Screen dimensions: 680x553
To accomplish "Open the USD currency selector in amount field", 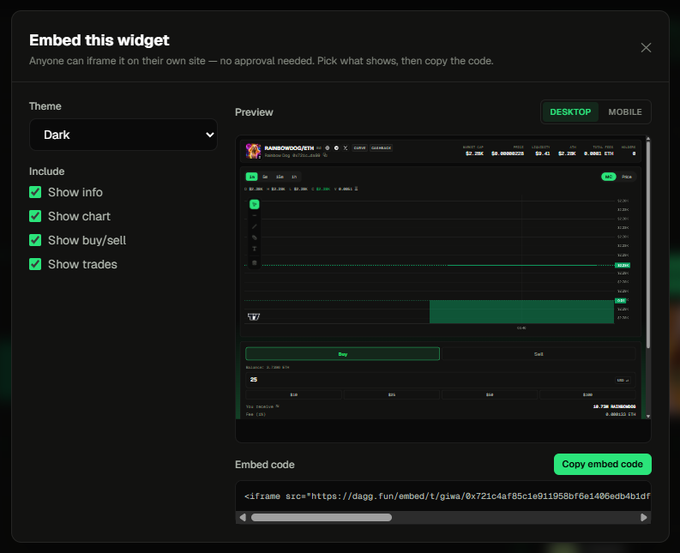I will (x=623, y=380).
